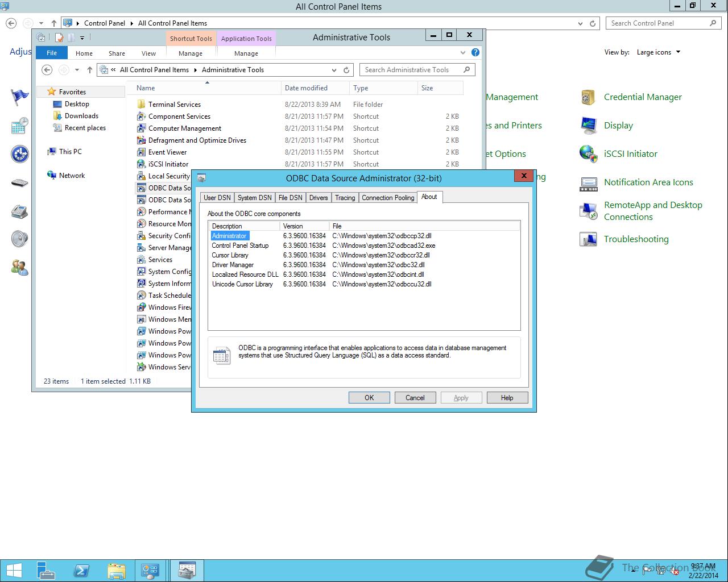This screenshot has width=728, height=582.
Task: Expand hidden path levels in Explorer breadcrumb
Action: 114,70
